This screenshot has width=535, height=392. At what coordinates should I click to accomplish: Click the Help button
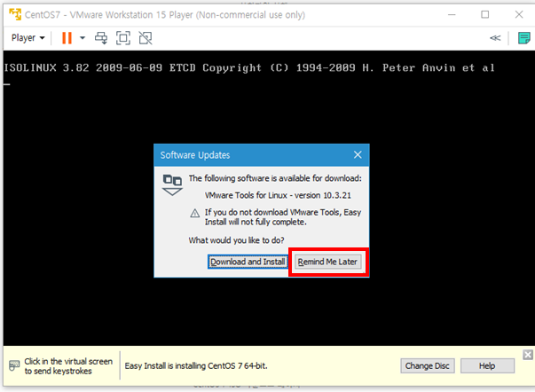coord(487,365)
